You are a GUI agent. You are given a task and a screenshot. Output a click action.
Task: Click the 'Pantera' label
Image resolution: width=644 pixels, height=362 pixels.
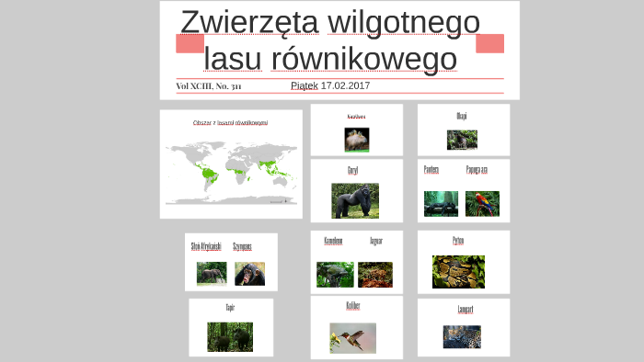click(431, 170)
